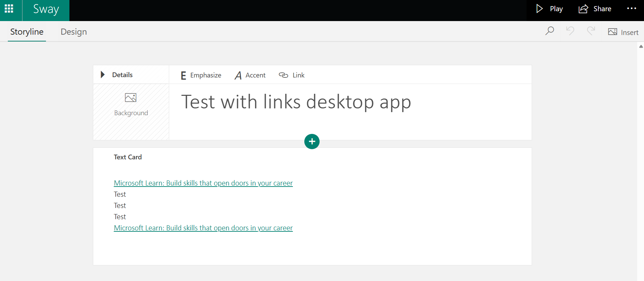Viewport: 644px width, 281px height.
Task: Click the second 'Test' line
Action: (x=120, y=206)
